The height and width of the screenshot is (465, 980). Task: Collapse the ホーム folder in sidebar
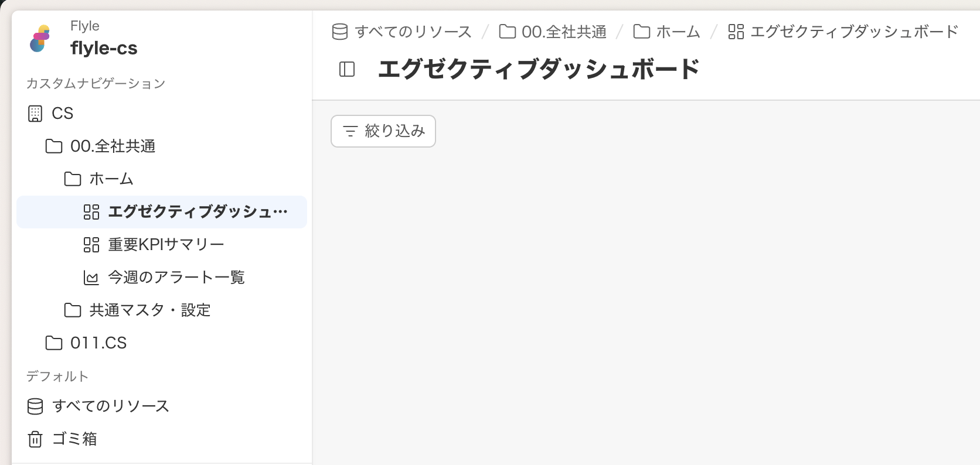pyautogui.click(x=111, y=179)
